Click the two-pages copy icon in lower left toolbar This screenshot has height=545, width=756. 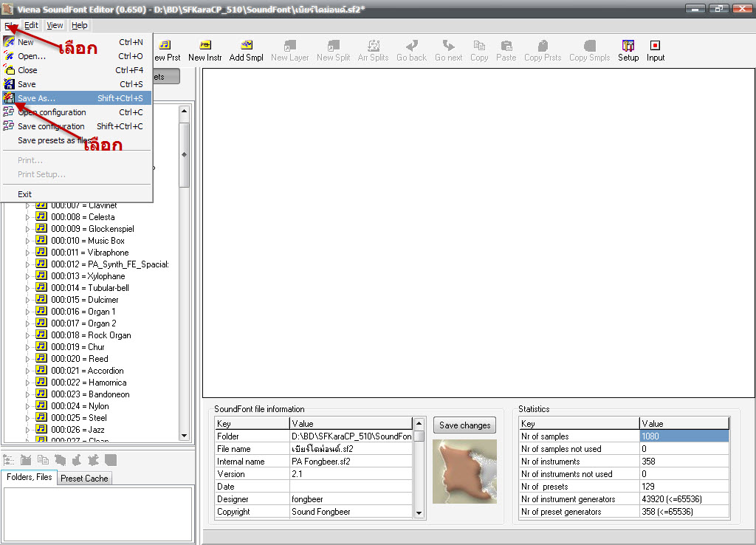(x=43, y=460)
